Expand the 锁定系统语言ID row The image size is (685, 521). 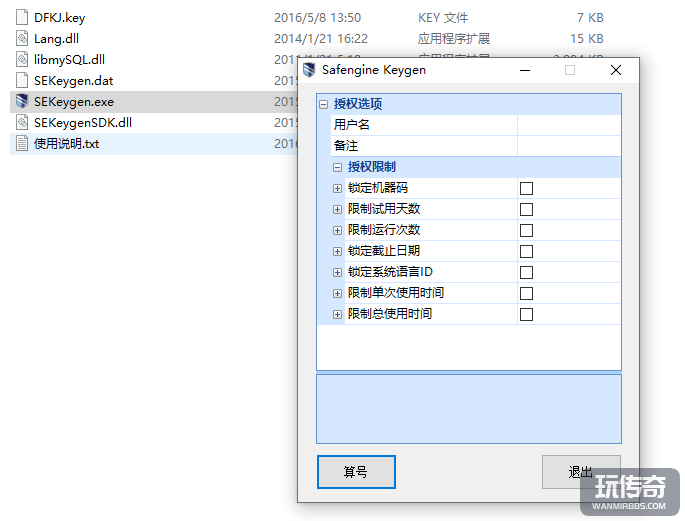point(337,272)
